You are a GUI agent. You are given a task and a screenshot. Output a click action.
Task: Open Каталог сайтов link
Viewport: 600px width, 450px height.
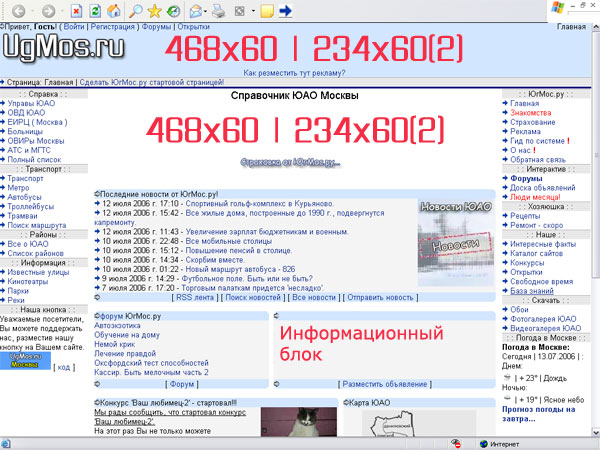(536, 253)
